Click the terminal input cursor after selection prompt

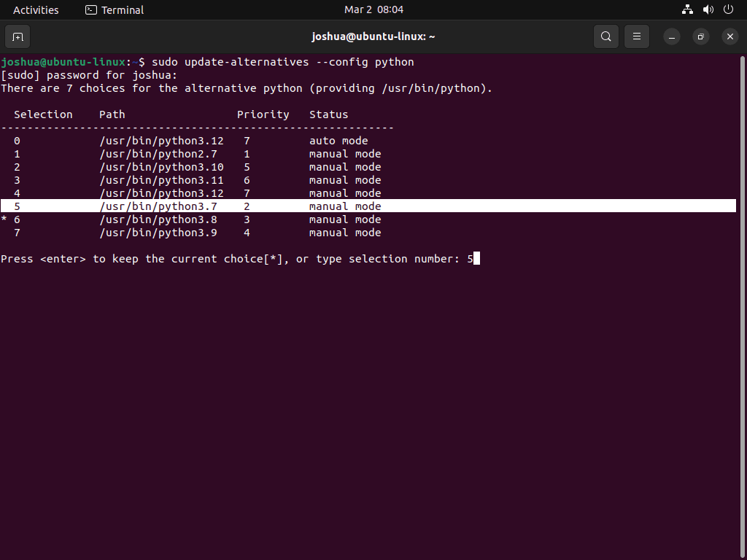click(x=476, y=258)
